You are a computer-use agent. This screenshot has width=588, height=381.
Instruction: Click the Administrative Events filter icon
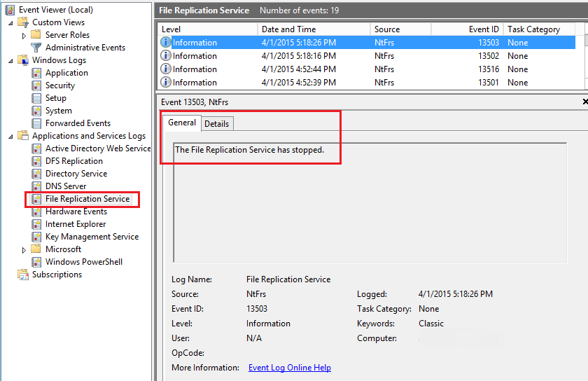(36, 48)
